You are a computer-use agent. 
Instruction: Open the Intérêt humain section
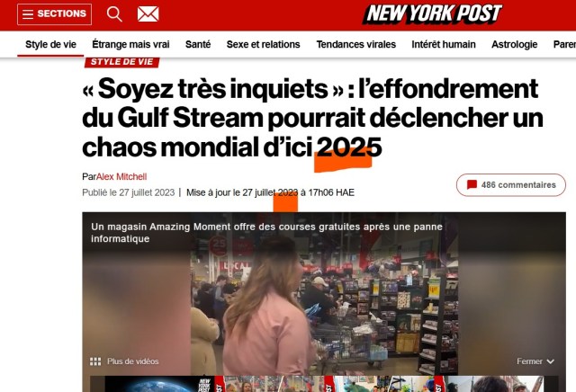click(444, 44)
